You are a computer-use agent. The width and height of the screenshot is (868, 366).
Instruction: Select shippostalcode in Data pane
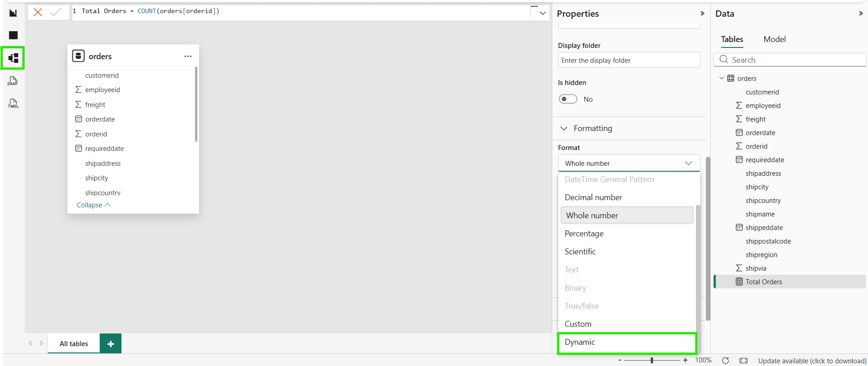point(768,241)
